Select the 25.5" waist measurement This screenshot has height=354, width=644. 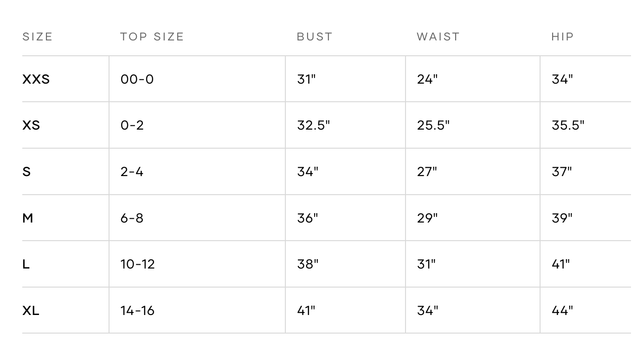pyautogui.click(x=433, y=125)
